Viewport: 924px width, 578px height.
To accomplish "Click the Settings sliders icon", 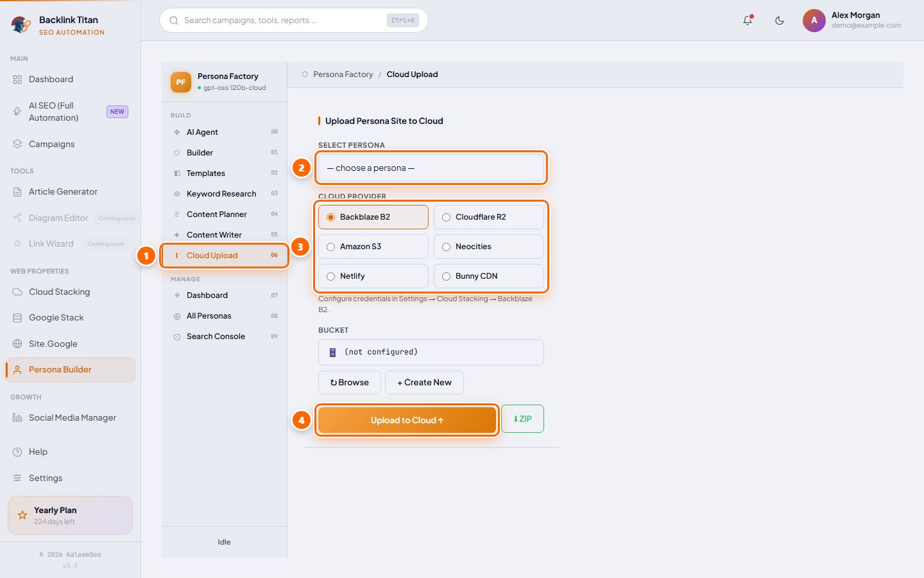I will click(x=17, y=478).
